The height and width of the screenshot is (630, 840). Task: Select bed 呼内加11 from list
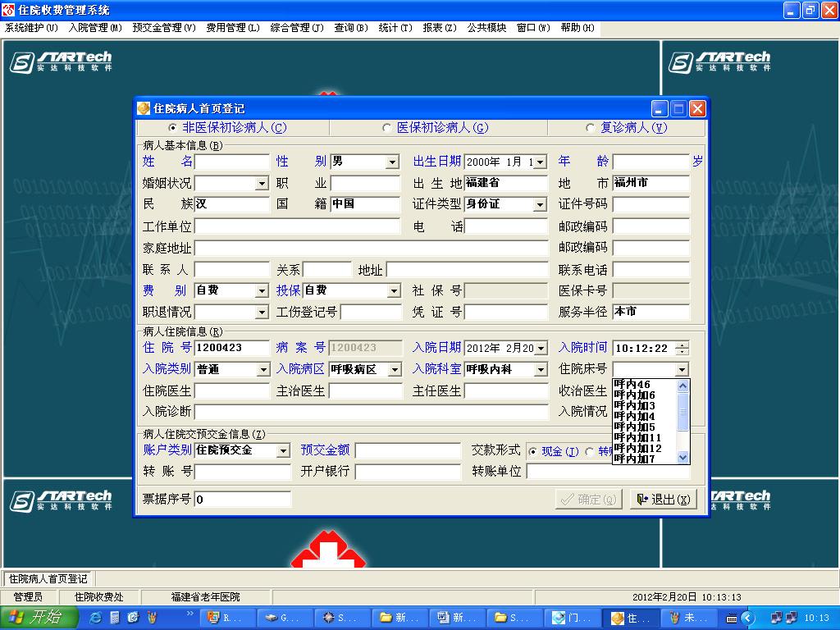point(645,438)
